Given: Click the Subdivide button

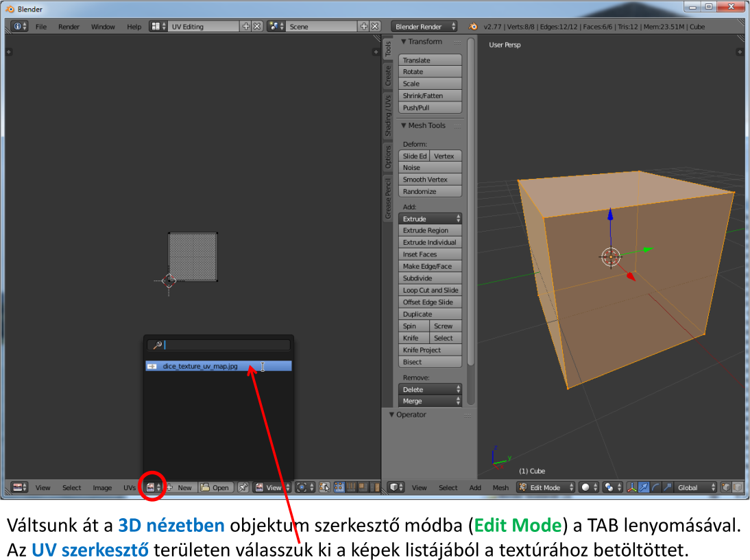Looking at the screenshot, I should [429, 278].
